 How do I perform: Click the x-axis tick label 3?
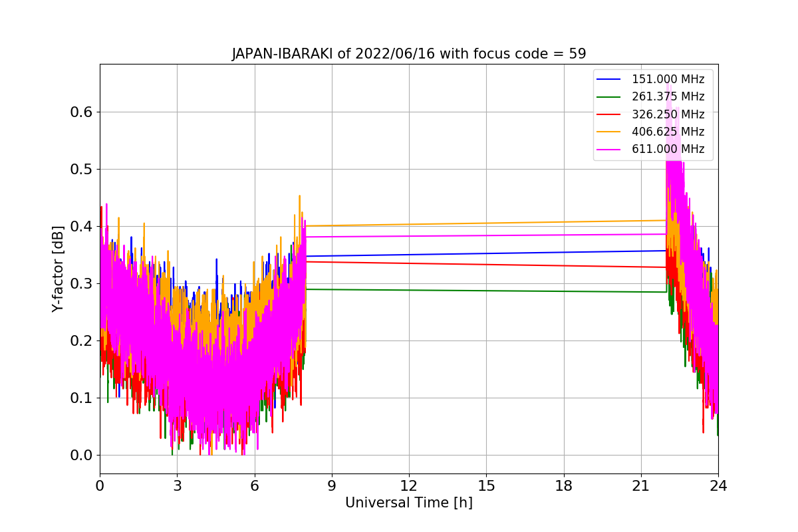[x=177, y=486]
